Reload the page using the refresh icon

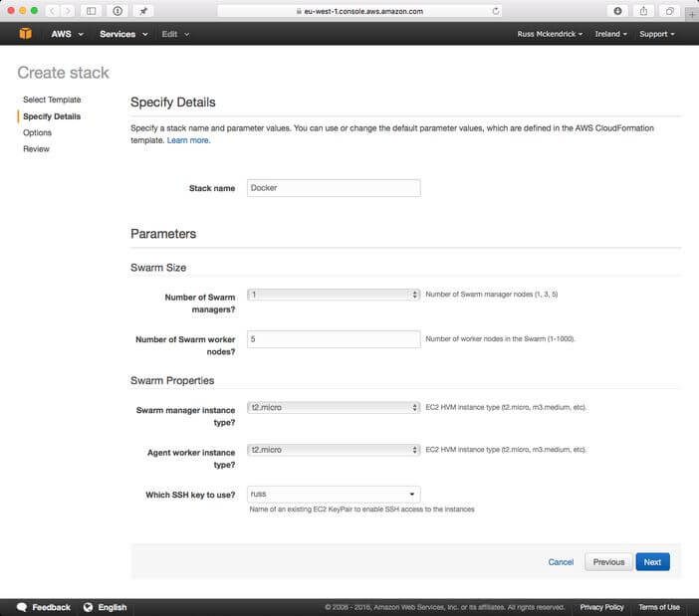[496, 11]
